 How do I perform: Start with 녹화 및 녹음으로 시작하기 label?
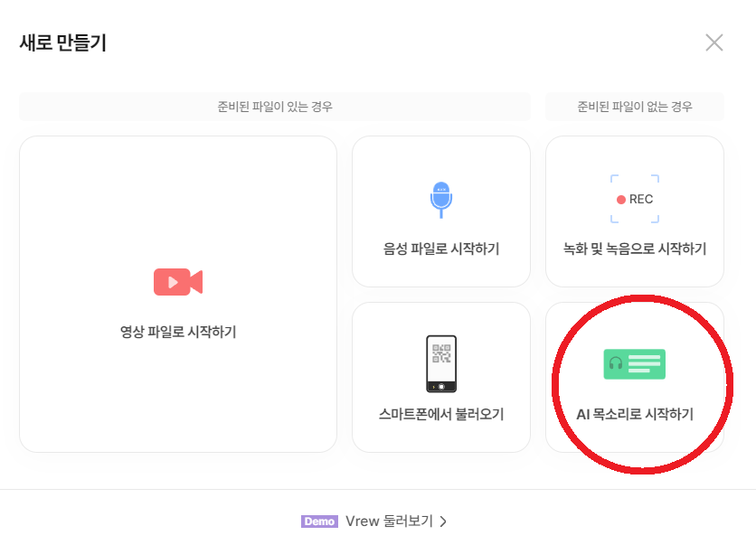click(x=635, y=249)
